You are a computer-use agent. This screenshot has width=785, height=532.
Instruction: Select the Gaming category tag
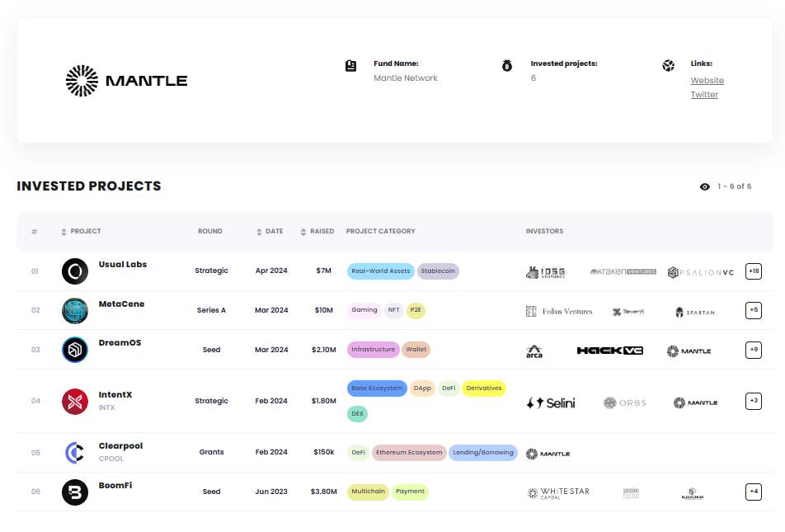[364, 310]
